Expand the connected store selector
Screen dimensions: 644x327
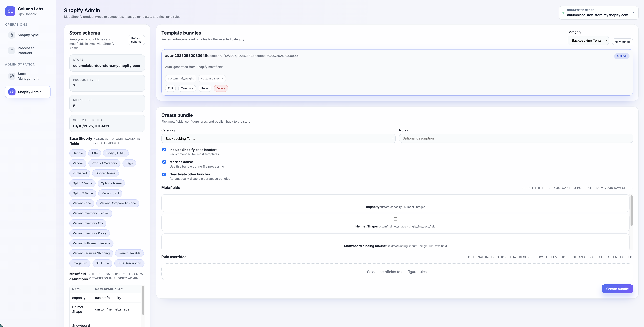pyautogui.click(x=633, y=13)
